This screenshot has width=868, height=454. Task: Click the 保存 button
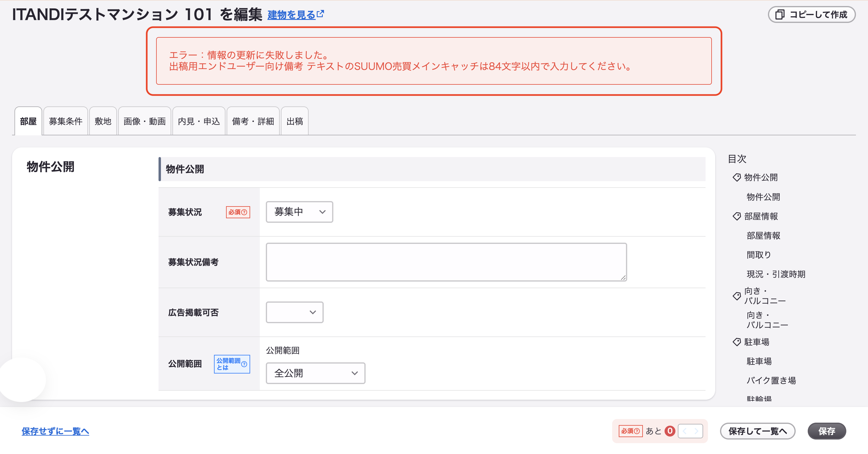(826, 431)
